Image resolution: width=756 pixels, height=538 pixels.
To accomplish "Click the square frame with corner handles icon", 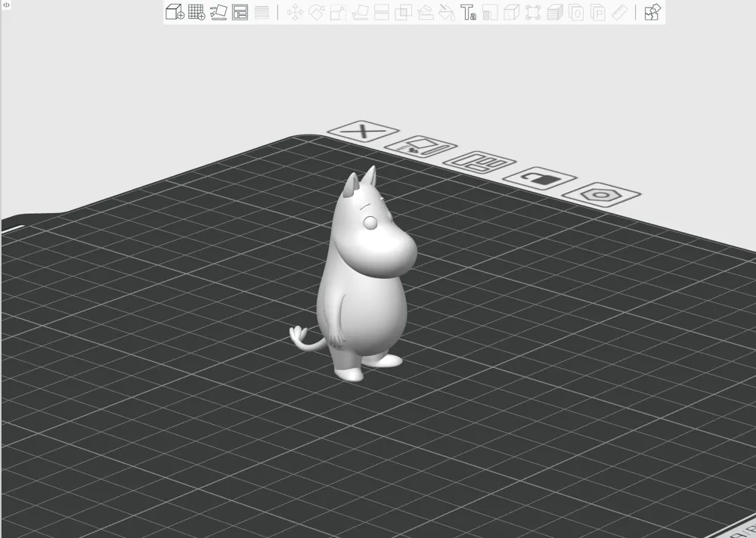I will (533, 12).
